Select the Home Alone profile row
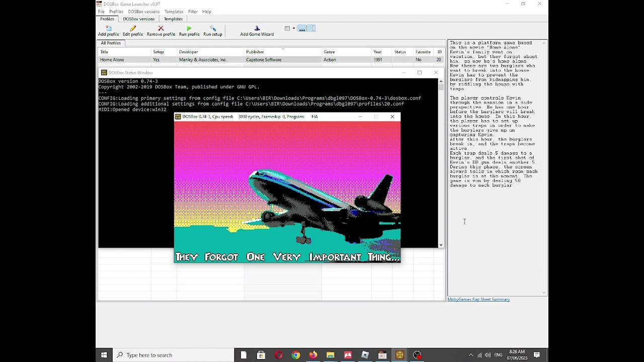Image resolution: width=644 pixels, height=362 pixels. point(271,60)
